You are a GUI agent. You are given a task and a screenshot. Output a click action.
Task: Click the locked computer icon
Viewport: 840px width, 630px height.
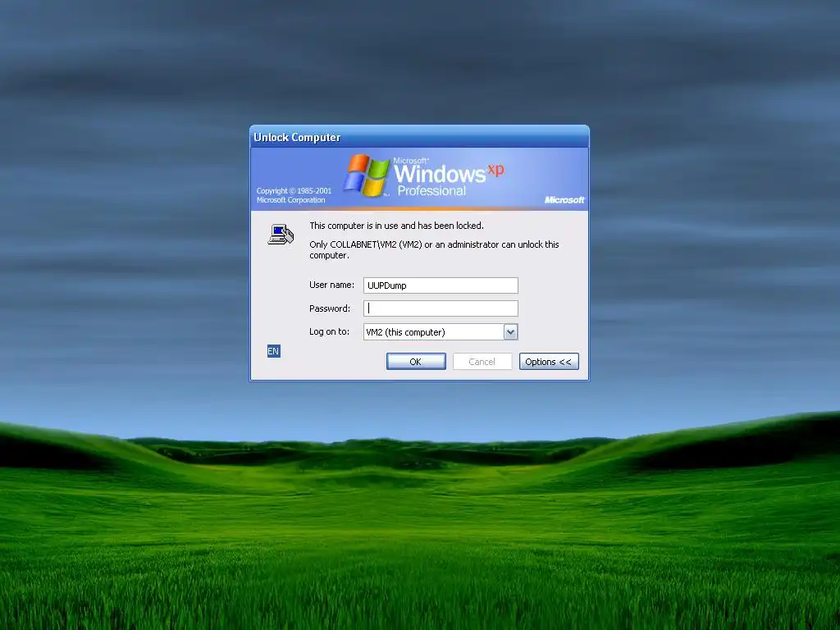pyautogui.click(x=281, y=235)
